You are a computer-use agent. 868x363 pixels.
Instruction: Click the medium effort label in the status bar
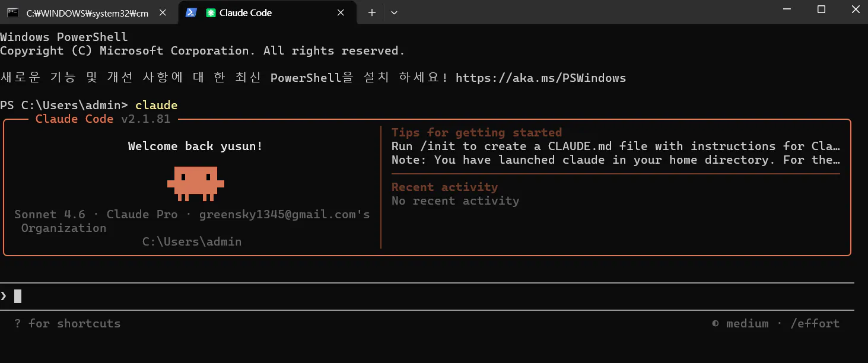[748, 323]
